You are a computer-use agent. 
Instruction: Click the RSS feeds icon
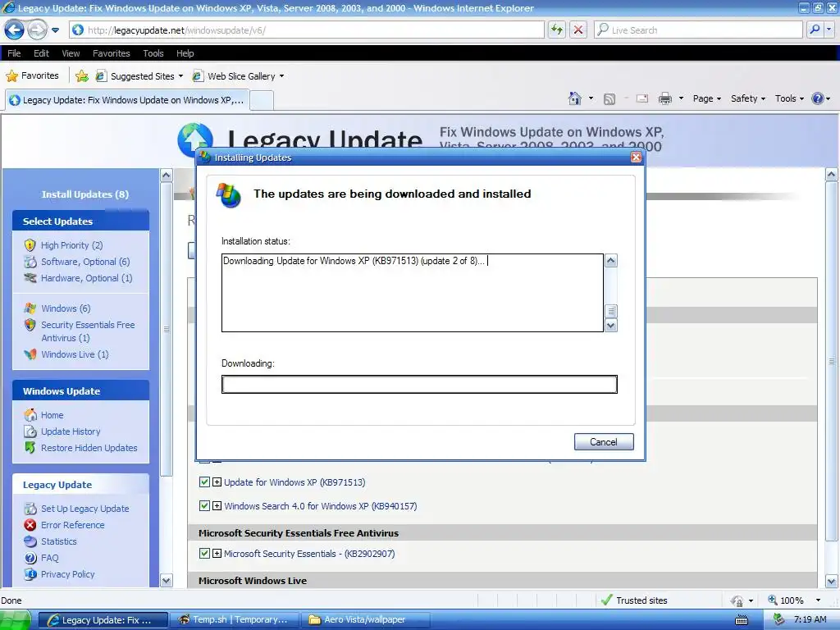(x=609, y=98)
